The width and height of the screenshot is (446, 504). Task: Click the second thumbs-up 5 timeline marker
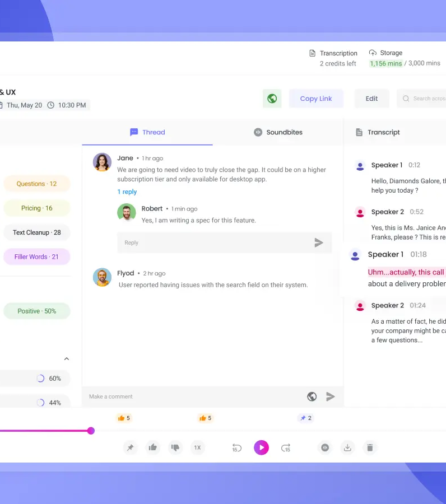pos(205,418)
